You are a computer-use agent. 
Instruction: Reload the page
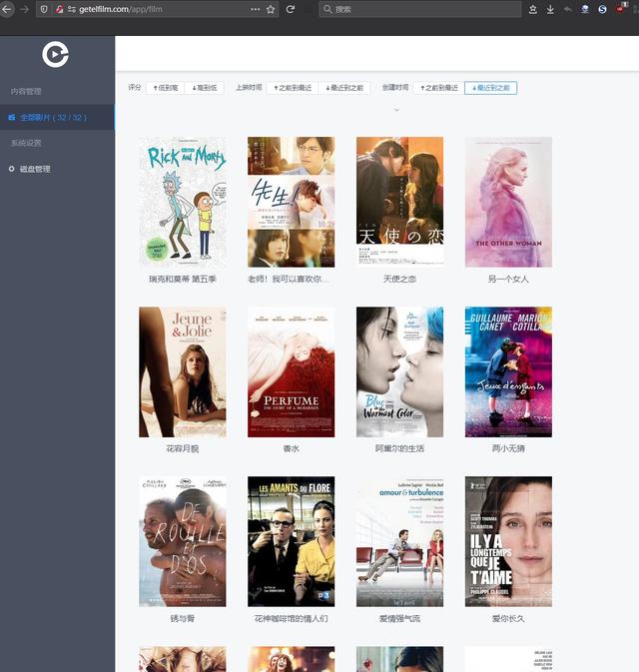point(291,9)
